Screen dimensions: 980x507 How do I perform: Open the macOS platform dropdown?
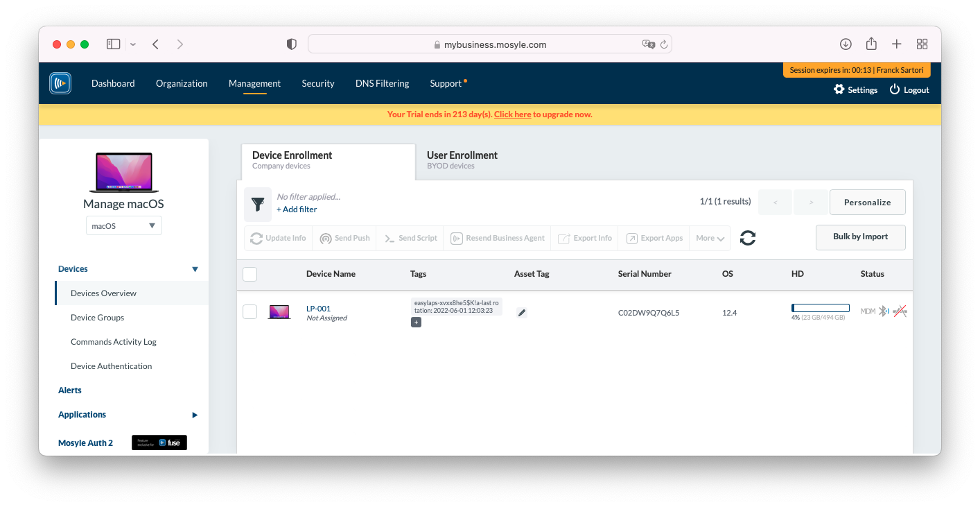point(124,225)
